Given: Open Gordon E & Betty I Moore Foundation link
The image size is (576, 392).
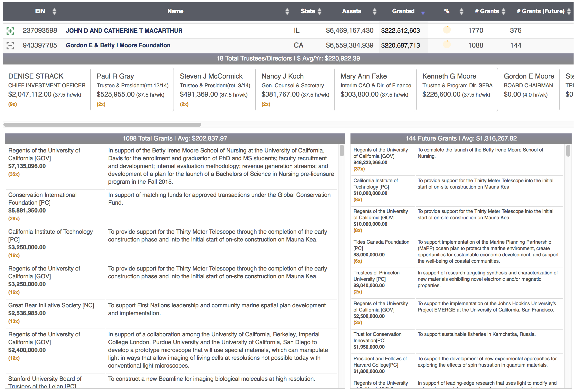Looking at the screenshot, I should coord(118,45).
